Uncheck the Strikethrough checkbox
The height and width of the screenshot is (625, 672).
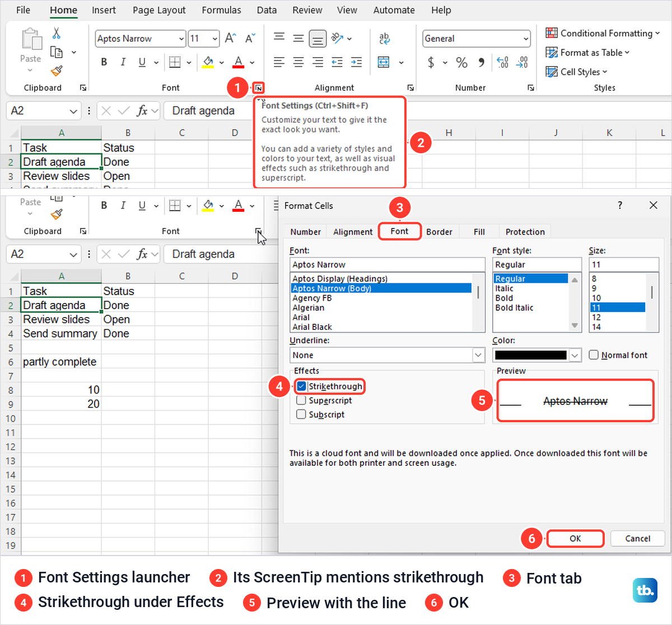(x=301, y=386)
